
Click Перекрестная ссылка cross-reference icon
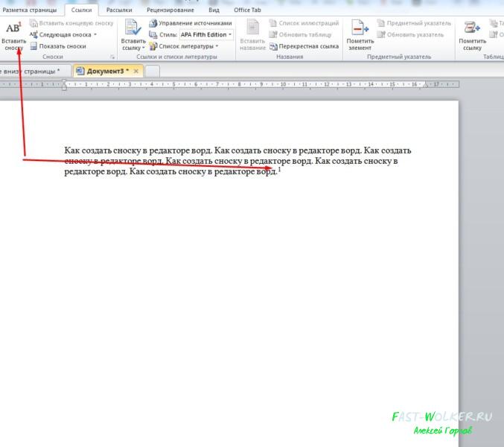point(273,46)
